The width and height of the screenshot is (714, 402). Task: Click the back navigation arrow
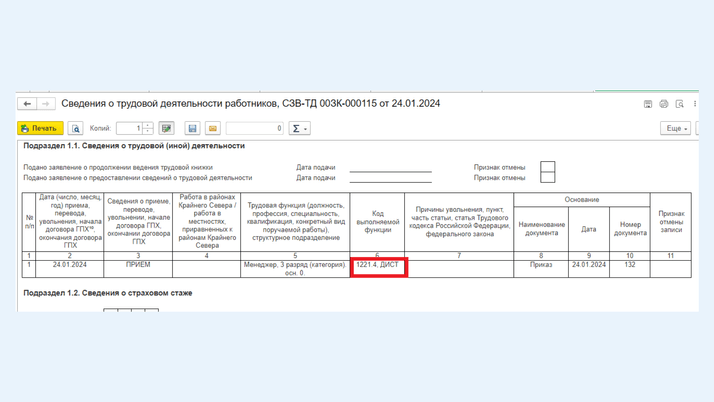[x=27, y=104]
